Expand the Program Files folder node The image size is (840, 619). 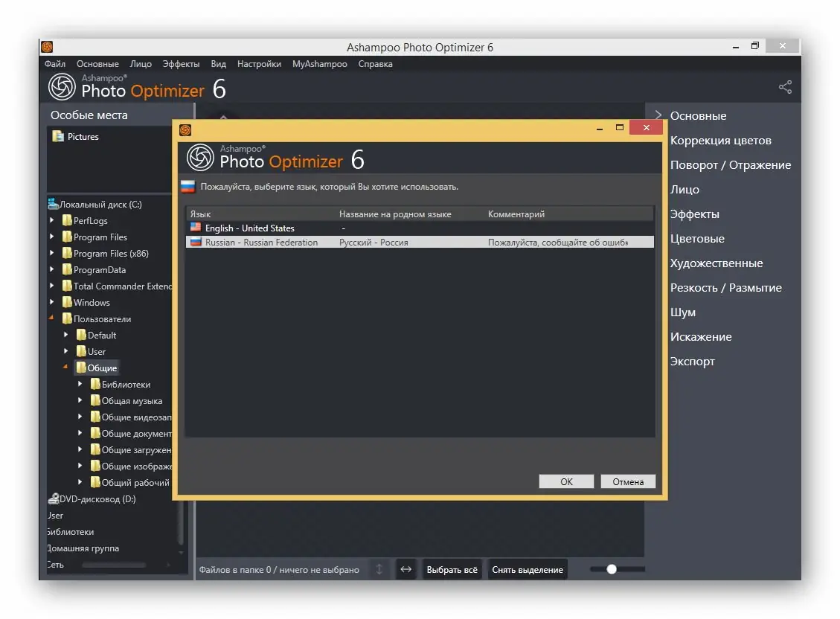click(x=52, y=236)
